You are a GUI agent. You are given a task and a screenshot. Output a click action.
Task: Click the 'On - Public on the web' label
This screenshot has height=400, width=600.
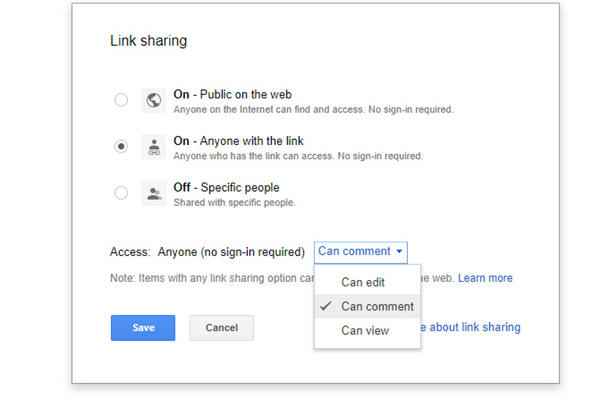[233, 94]
